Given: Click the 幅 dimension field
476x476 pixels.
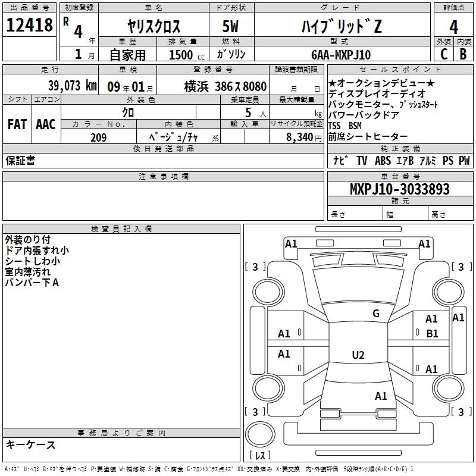Looking at the screenshot, I should pyautogui.click(x=405, y=213).
